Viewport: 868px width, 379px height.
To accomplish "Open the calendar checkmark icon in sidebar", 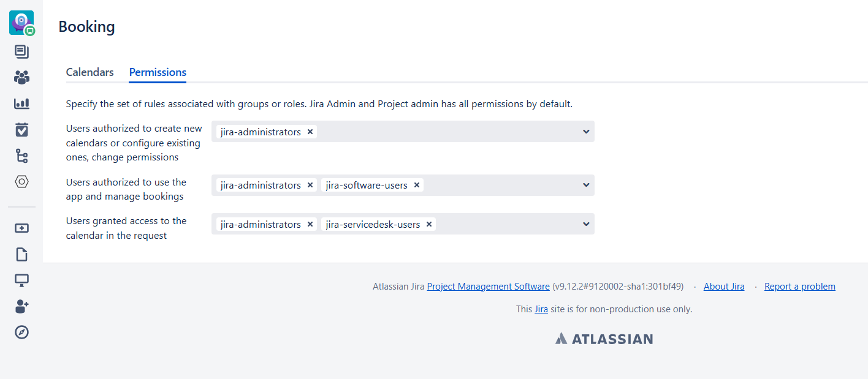I will pos(21,130).
